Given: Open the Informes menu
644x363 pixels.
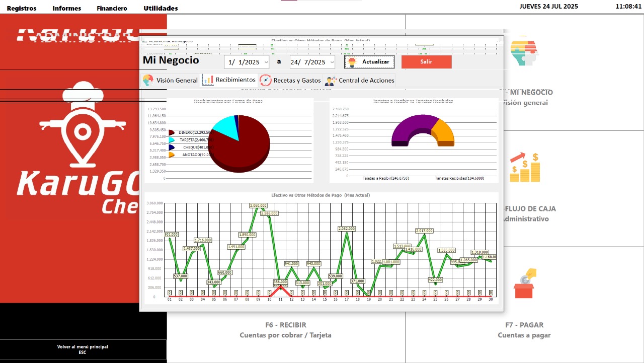Looking at the screenshot, I should tap(66, 8).
